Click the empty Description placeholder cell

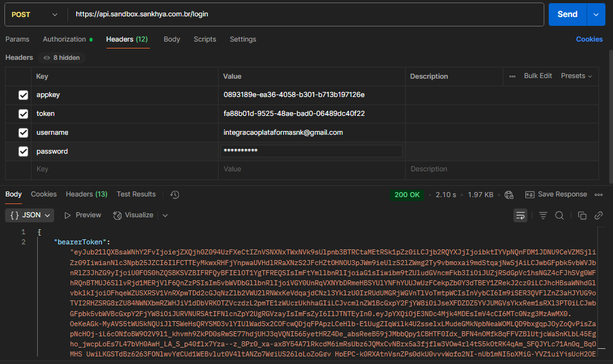(x=502, y=169)
